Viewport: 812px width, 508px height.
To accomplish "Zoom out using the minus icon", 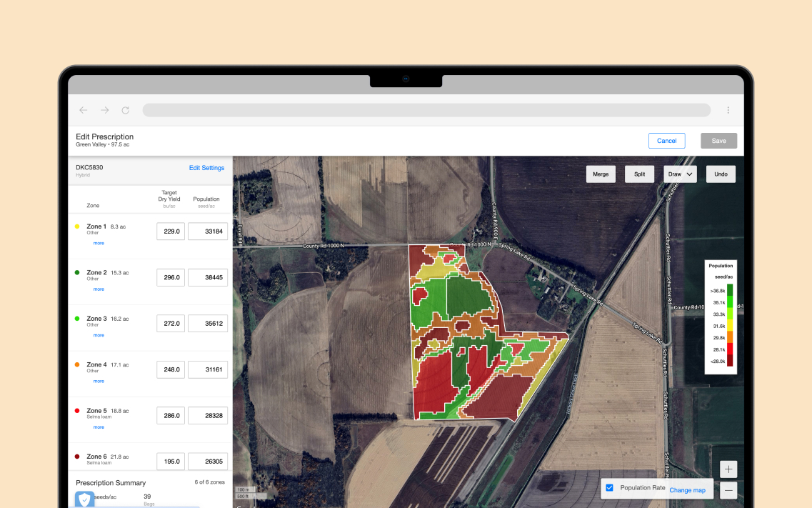I will 728,490.
